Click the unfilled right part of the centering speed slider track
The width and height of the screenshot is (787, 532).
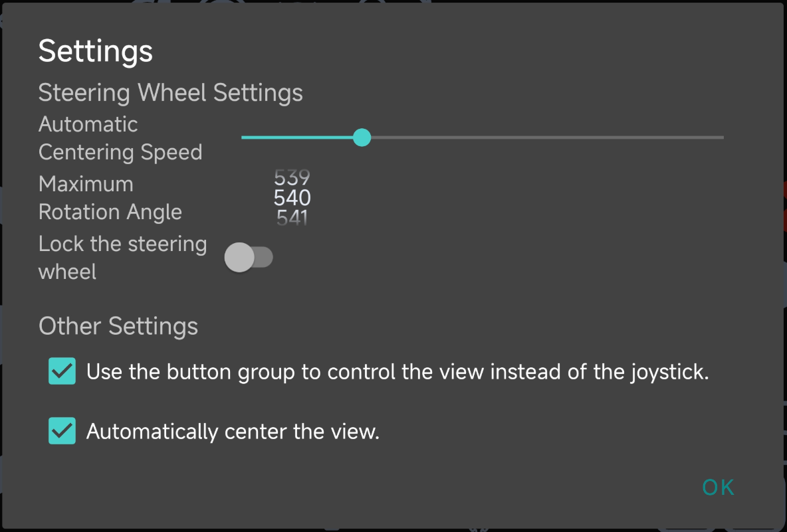click(542, 137)
